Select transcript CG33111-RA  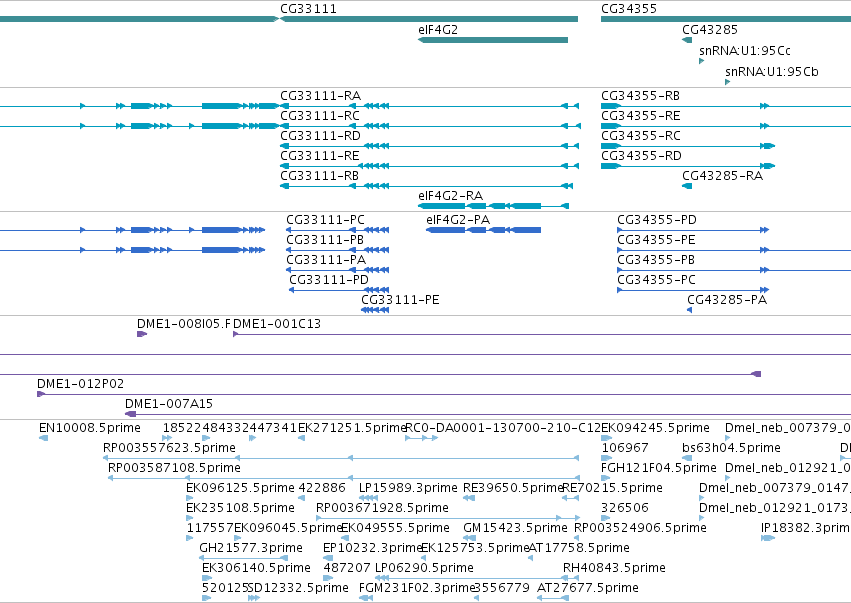pos(320,96)
